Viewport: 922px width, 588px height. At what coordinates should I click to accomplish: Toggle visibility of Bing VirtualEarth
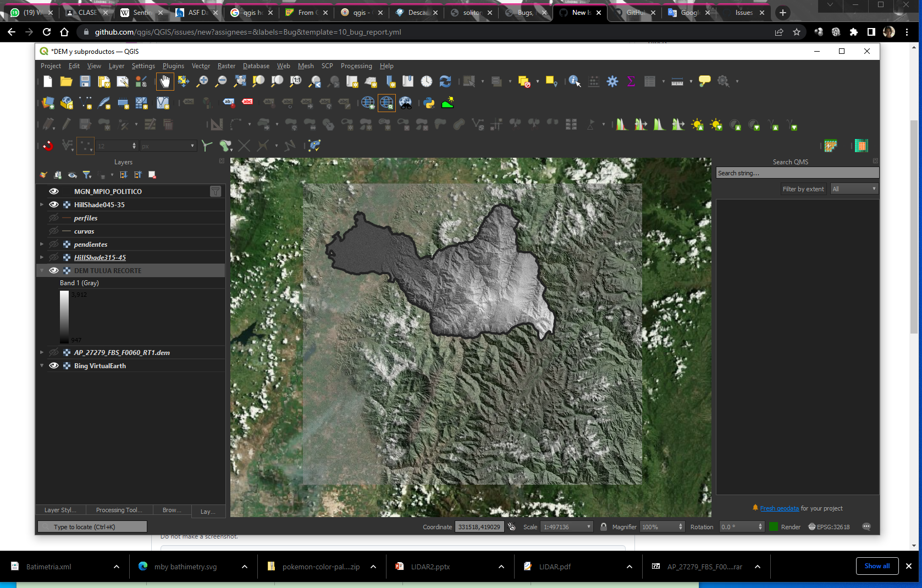click(x=53, y=365)
